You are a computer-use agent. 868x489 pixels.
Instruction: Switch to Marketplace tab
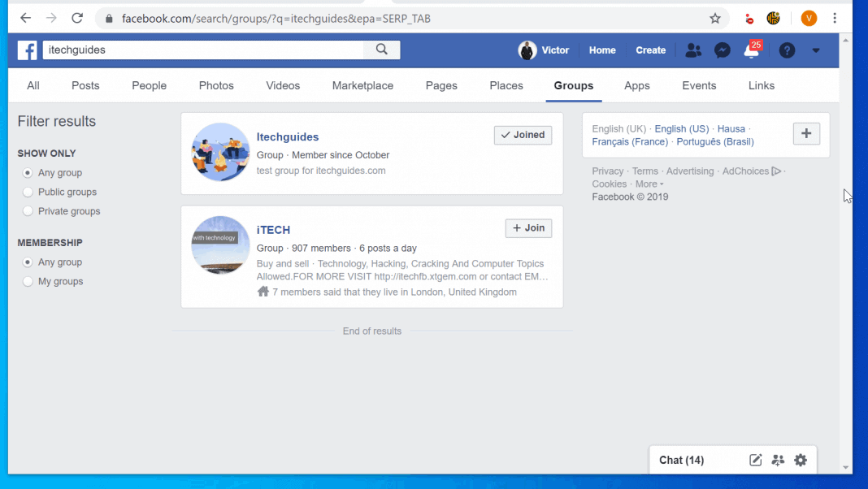tap(362, 86)
